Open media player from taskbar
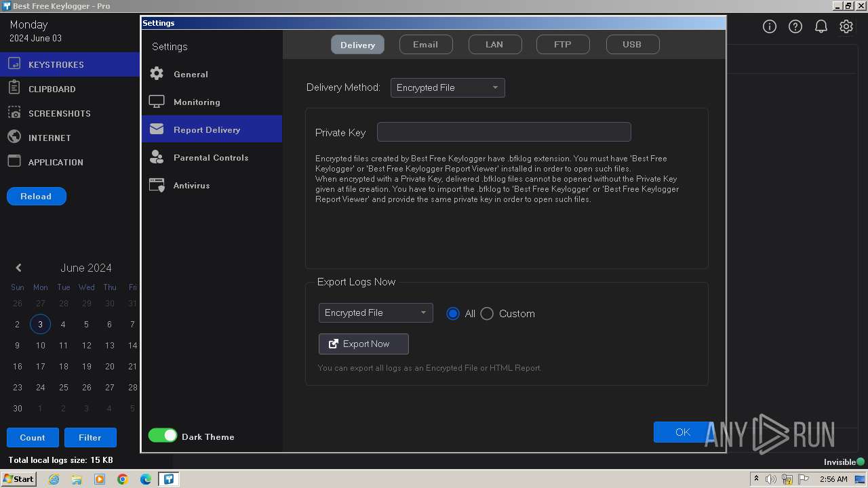The height and width of the screenshot is (488, 868). [x=100, y=479]
